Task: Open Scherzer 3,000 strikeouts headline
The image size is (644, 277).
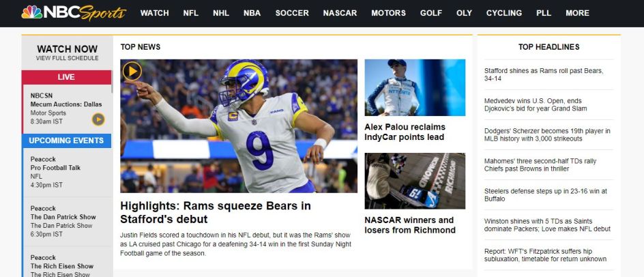Action: coord(547,135)
